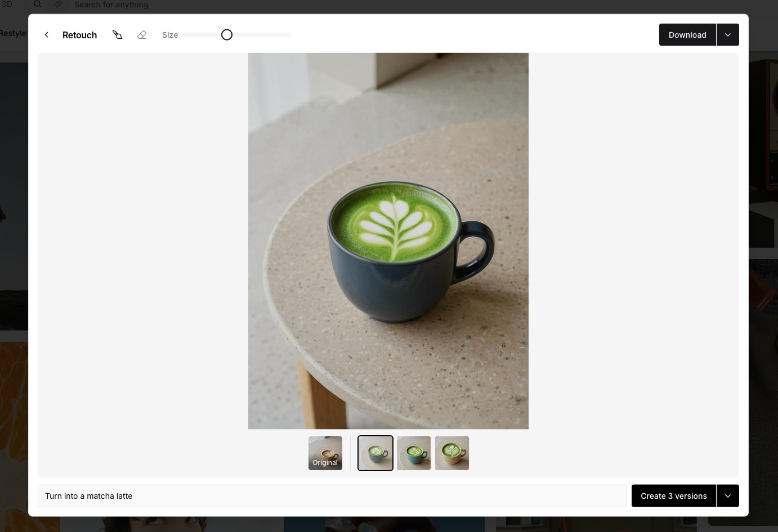
Task: Click the magnifying glass search icon
Action: tap(38, 5)
